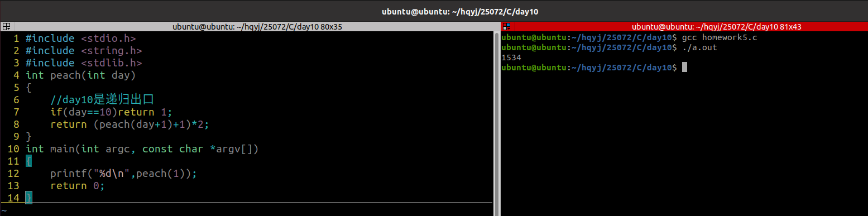Click the 'return 0;' line
The image size is (868, 216).
(78, 186)
